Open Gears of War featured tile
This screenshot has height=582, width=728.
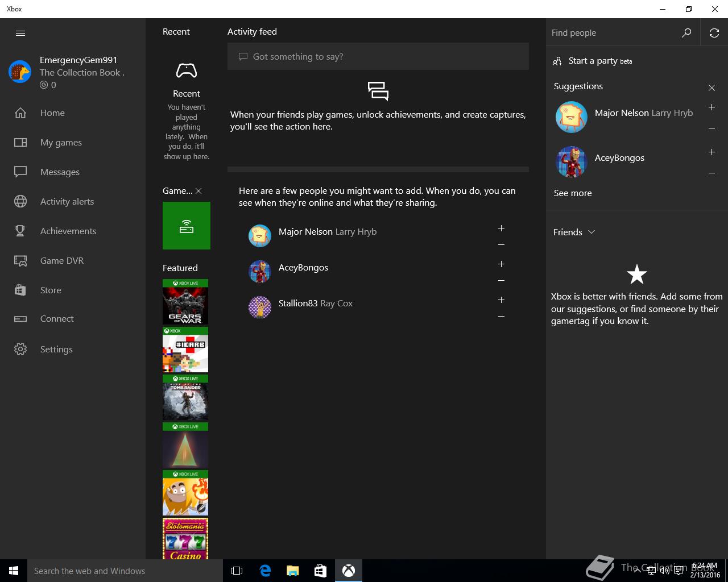tap(185, 302)
